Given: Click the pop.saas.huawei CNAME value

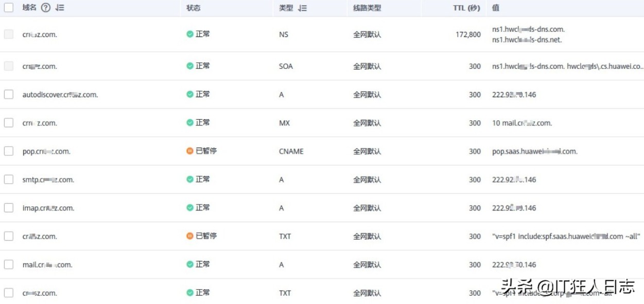Looking at the screenshot, I should click(x=535, y=151).
